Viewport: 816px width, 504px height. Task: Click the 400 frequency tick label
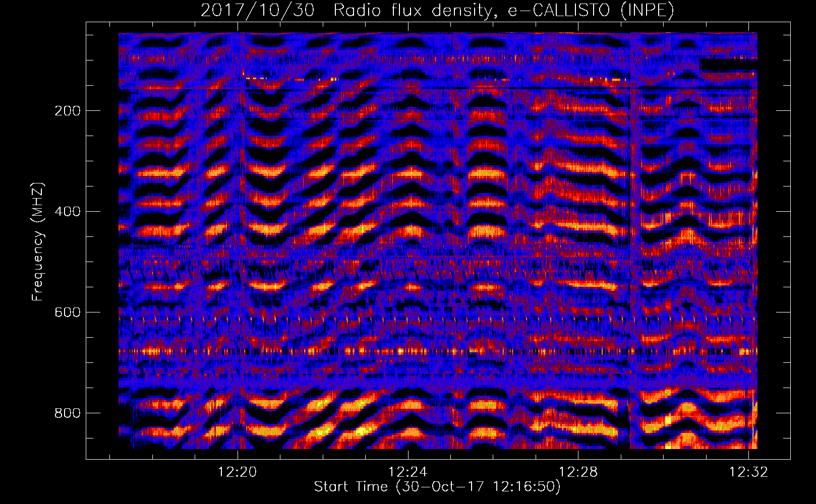click(x=68, y=212)
